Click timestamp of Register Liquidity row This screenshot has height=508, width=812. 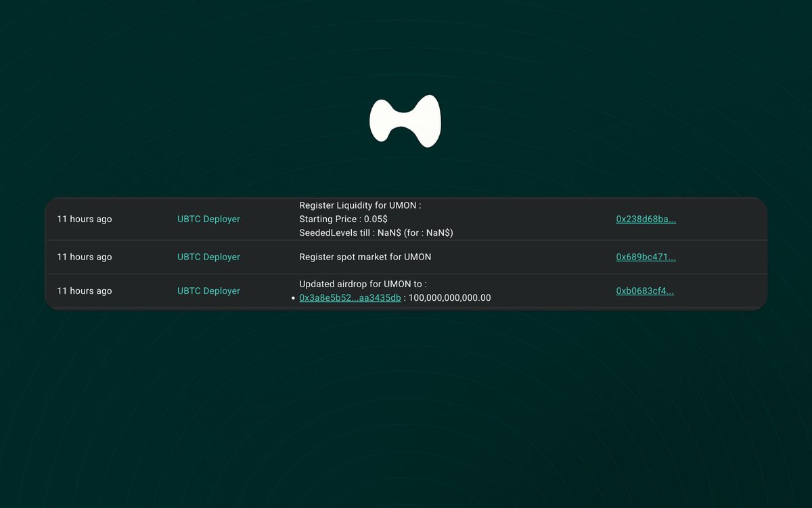[x=85, y=219]
